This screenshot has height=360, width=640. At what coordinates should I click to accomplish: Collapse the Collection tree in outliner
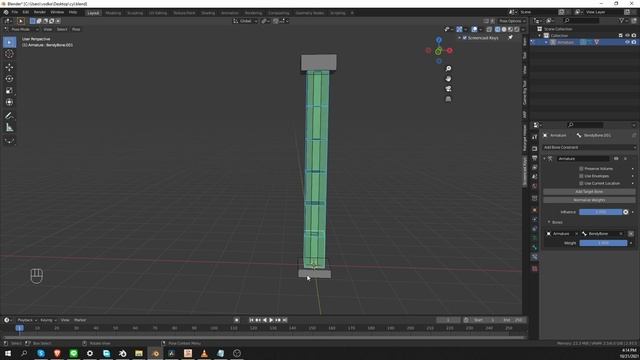[540, 36]
